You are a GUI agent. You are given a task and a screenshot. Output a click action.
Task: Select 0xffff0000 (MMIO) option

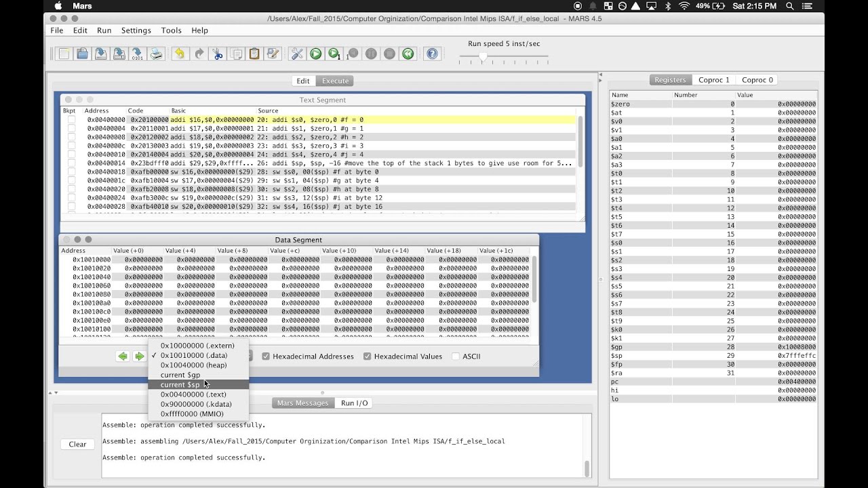(198, 414)
